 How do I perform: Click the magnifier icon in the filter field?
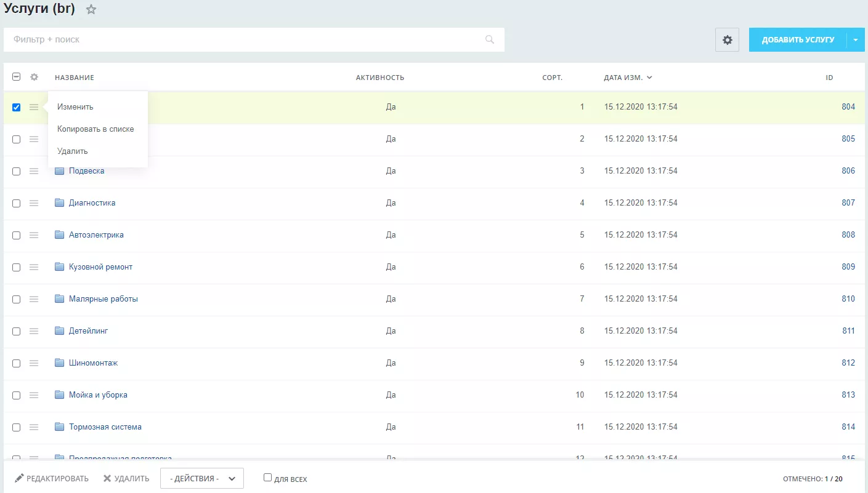[x=490, y=39]
